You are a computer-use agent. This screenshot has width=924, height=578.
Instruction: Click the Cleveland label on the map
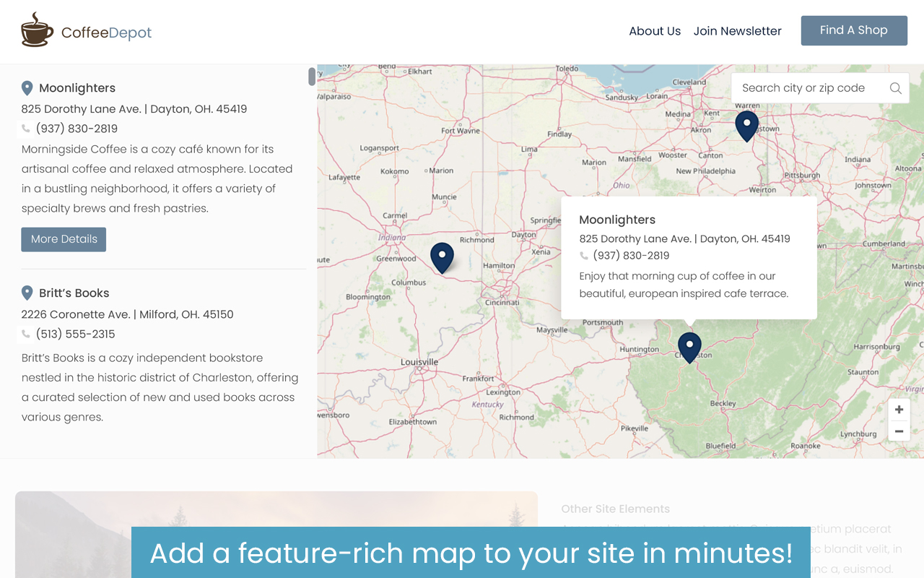pyautogui.click(x=689, y=82)
